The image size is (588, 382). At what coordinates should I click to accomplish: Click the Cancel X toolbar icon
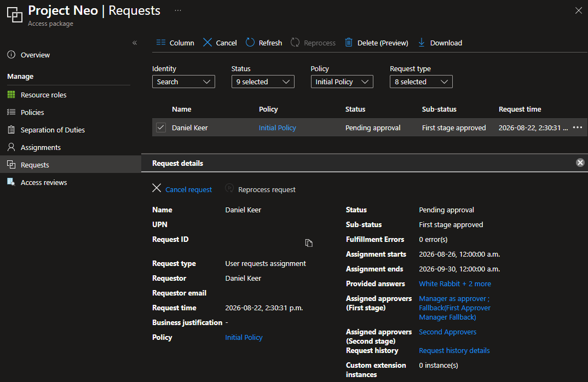207,42
